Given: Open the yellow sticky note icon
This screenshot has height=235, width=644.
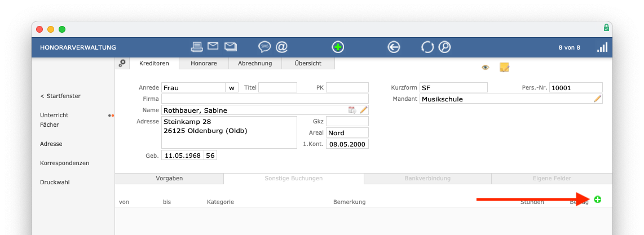Looking at the screenshot, I should (504, 67).
